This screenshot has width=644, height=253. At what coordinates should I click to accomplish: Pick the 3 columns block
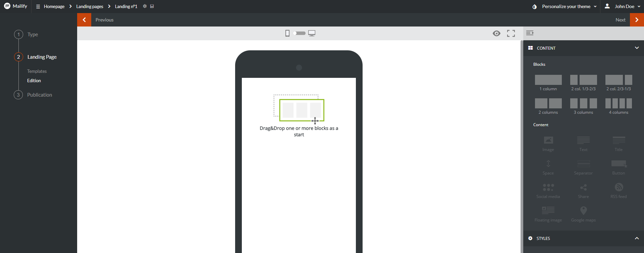click(x=583, y=106)
